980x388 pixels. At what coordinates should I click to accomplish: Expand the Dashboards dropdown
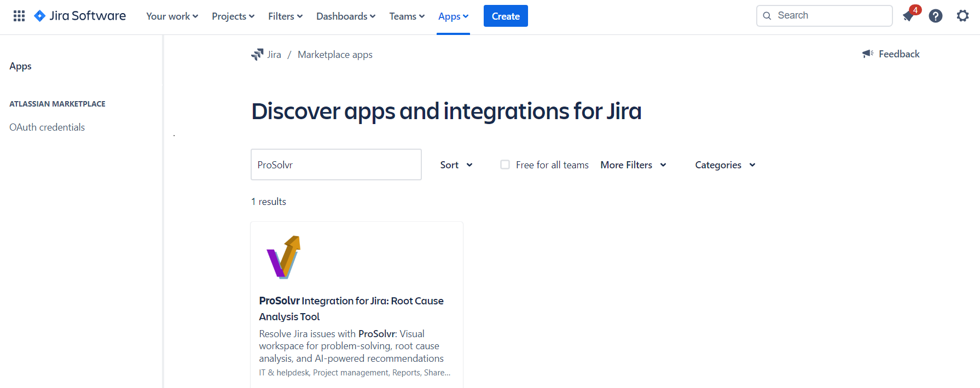tap(346, 16)
